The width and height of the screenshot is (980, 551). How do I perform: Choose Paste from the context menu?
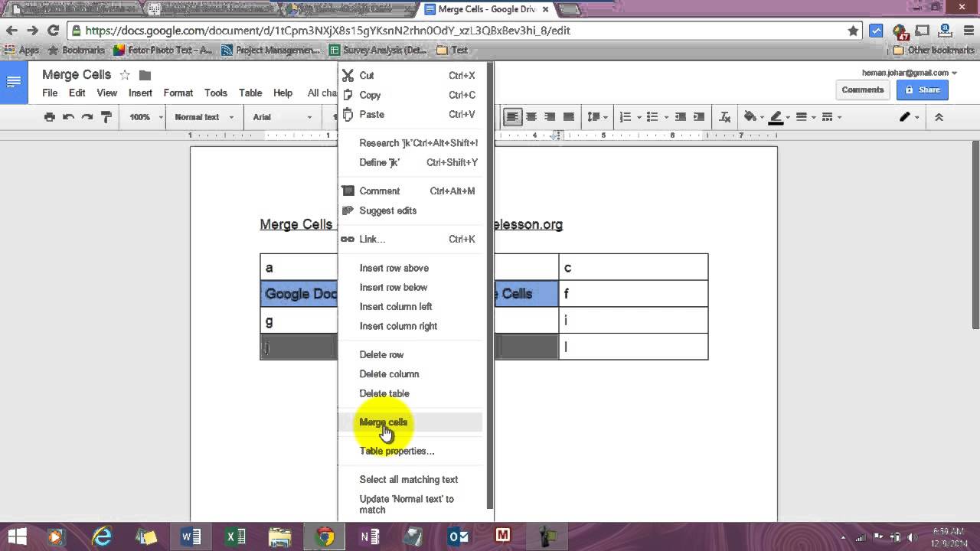410,114
